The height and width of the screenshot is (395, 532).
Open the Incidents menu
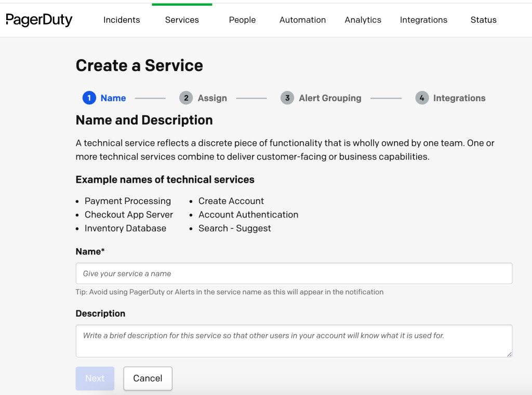122,20
